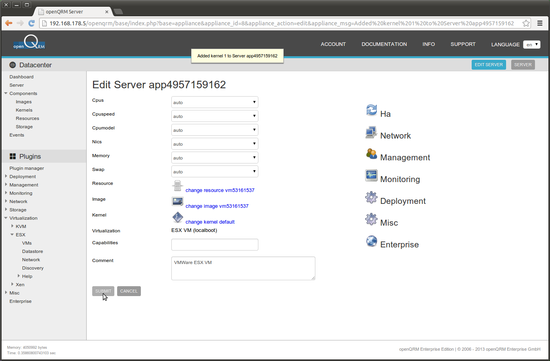Open a new browser tab
This screenshot has height=361, width=550.
coord(118,12)
